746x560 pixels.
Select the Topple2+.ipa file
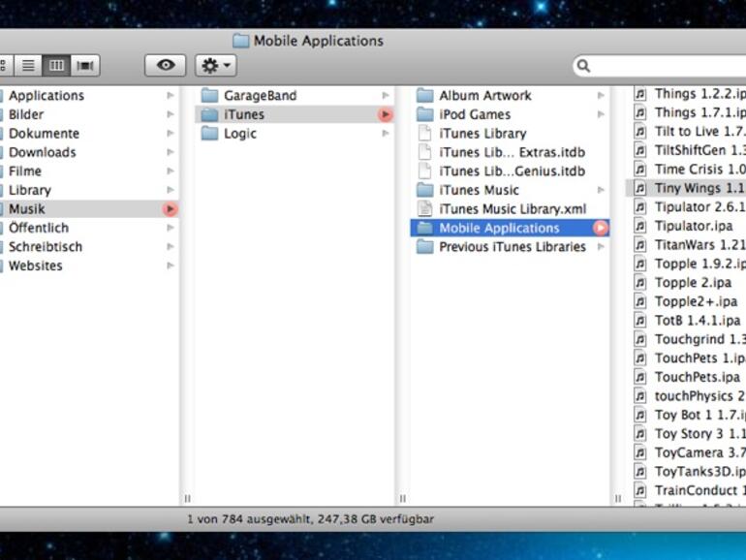click(x=686, y=301)
